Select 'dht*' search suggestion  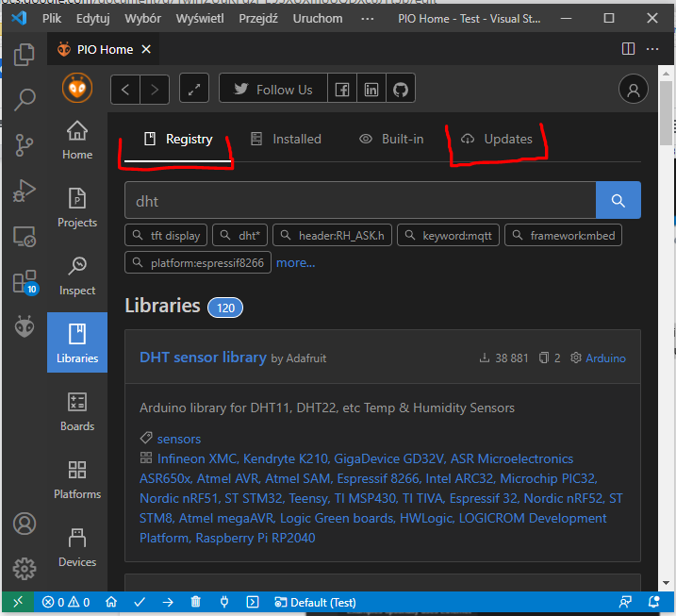(x=239, y=236)
